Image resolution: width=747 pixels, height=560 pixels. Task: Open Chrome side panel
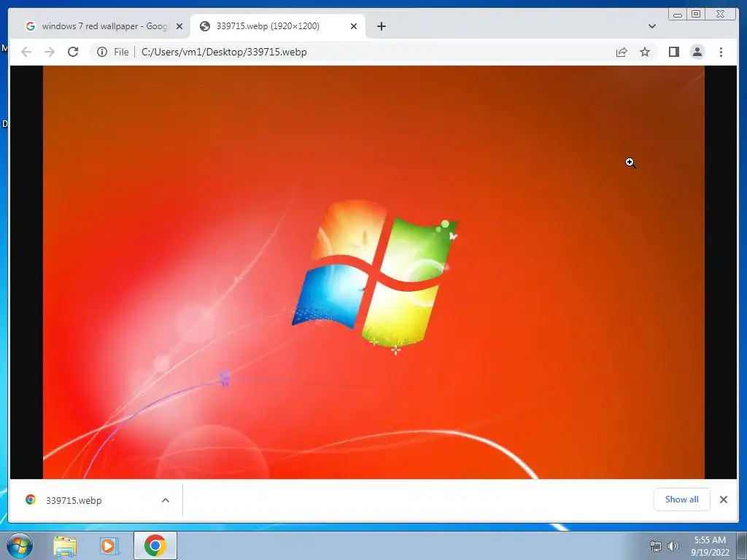(673, 52)
